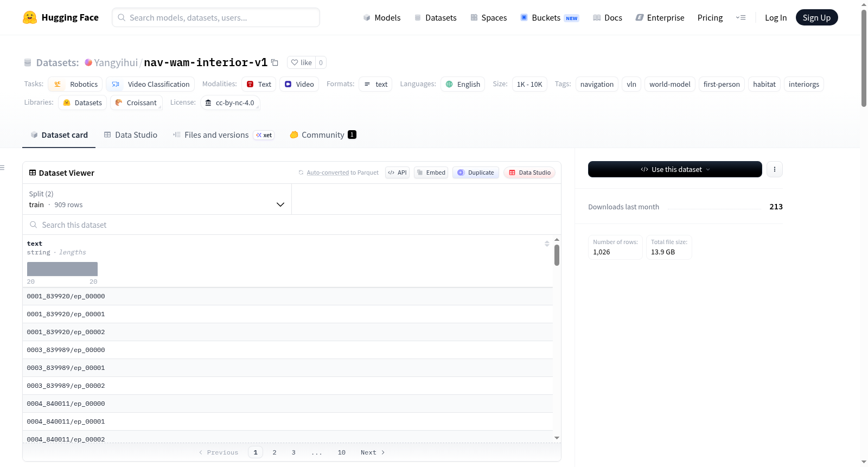Open Enterprise in the top navigation
The width and height of the screenshot is (868, 467).
click(x=660, y=18)
